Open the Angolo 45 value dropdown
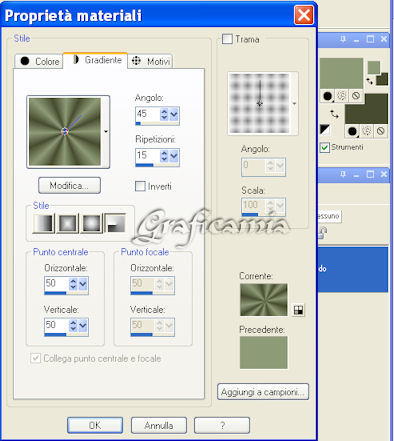 pyautogui.click(x=174, y=115)
